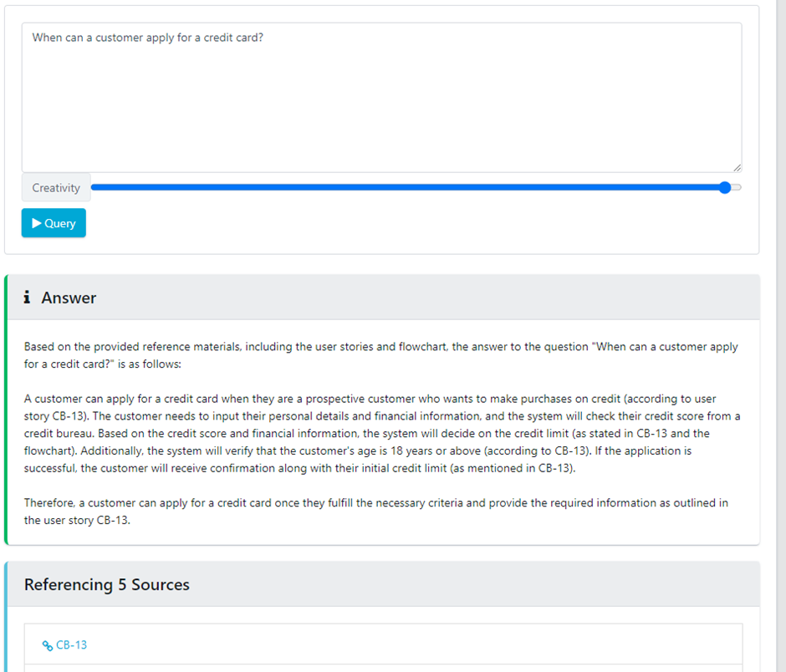Viewport: 786px width, 672px height.
Task: Click the Creativity label
Action: (56, 188)
